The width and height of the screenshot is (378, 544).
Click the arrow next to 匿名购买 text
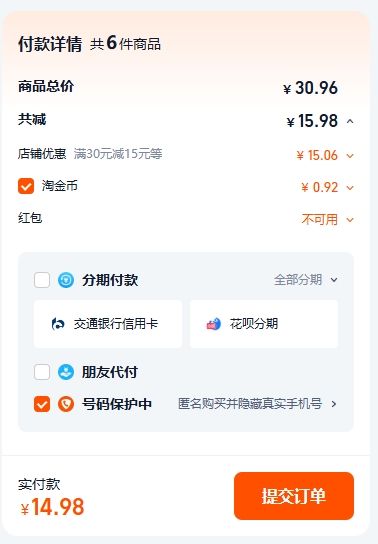point(334,404)
